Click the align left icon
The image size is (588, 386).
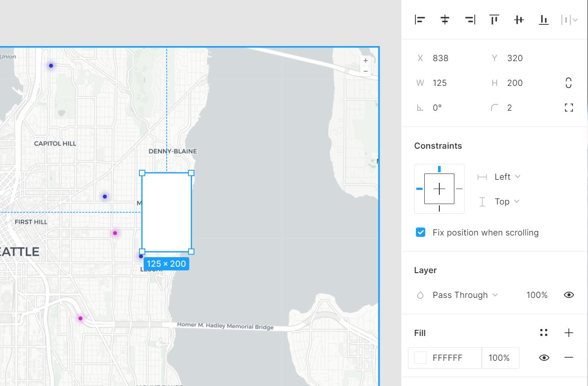click(420, 19)
